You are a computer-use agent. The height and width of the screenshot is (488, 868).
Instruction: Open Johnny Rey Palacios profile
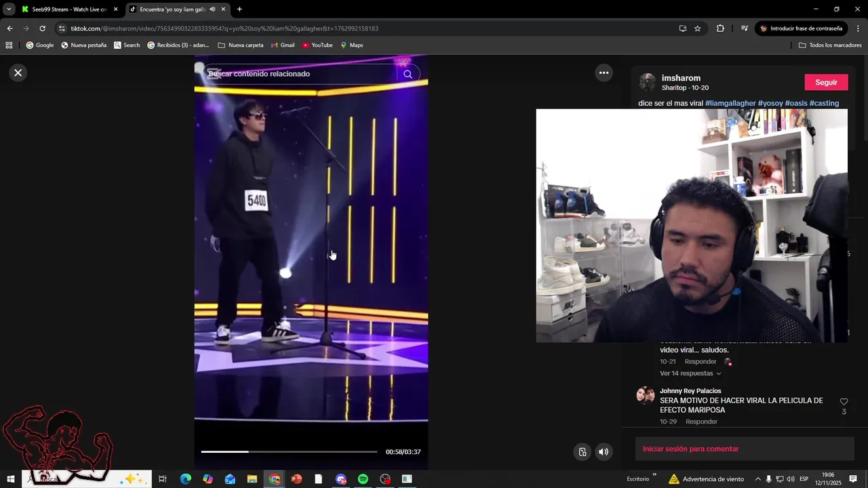point(690,391)
